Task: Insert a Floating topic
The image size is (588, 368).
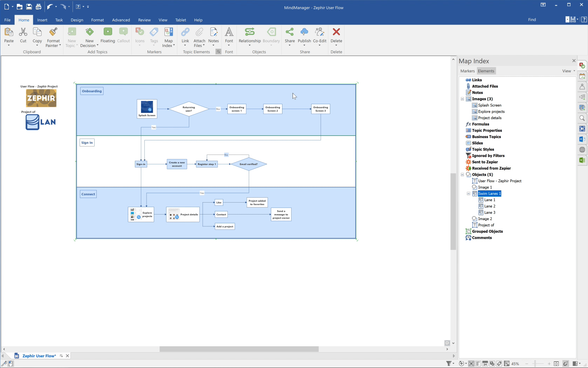Action: coord(108,35)
